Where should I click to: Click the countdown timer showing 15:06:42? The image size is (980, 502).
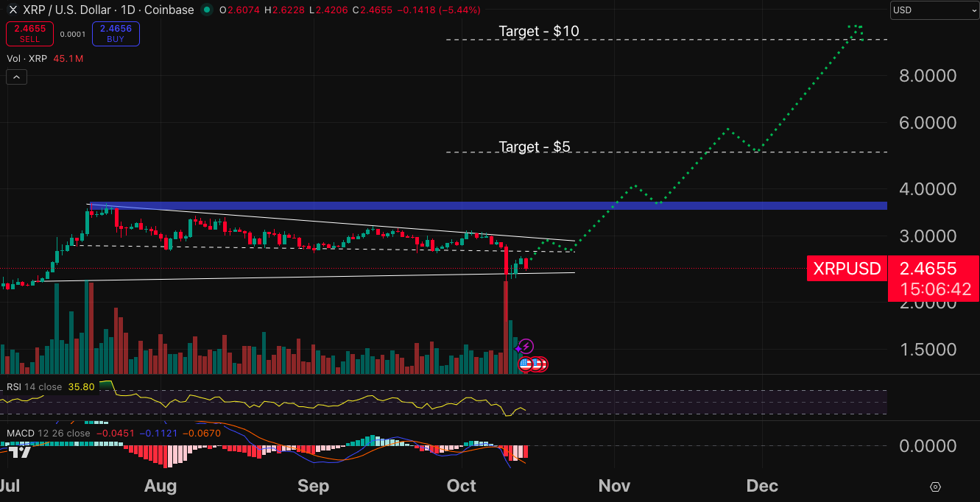(x=934, y=289)
